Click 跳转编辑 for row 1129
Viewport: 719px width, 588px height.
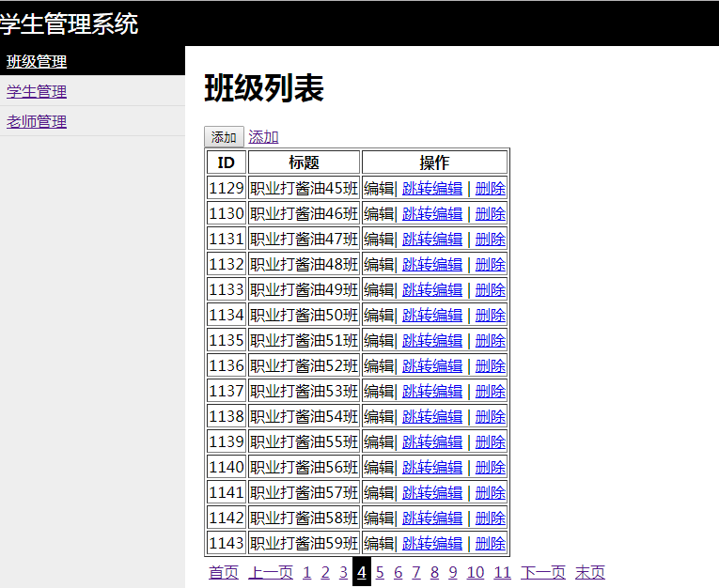[432, 189]
